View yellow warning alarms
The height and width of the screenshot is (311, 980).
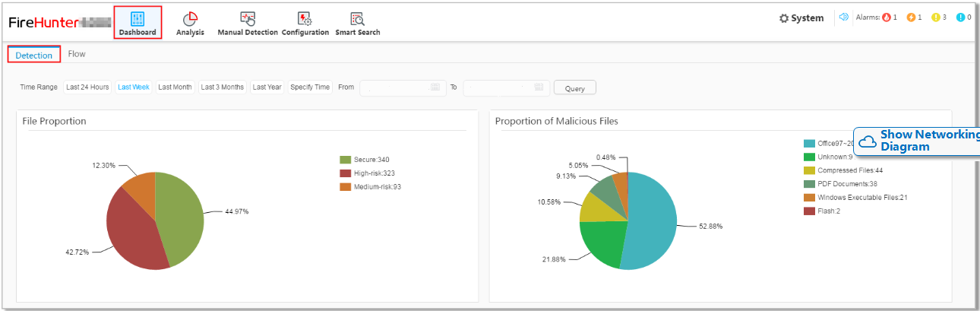(x=939, y=17)
